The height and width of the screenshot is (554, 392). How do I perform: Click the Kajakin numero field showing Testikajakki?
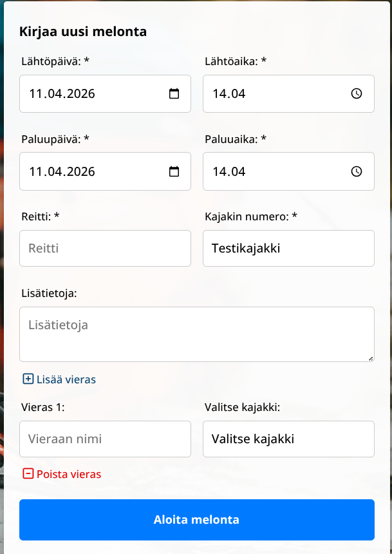288,248
